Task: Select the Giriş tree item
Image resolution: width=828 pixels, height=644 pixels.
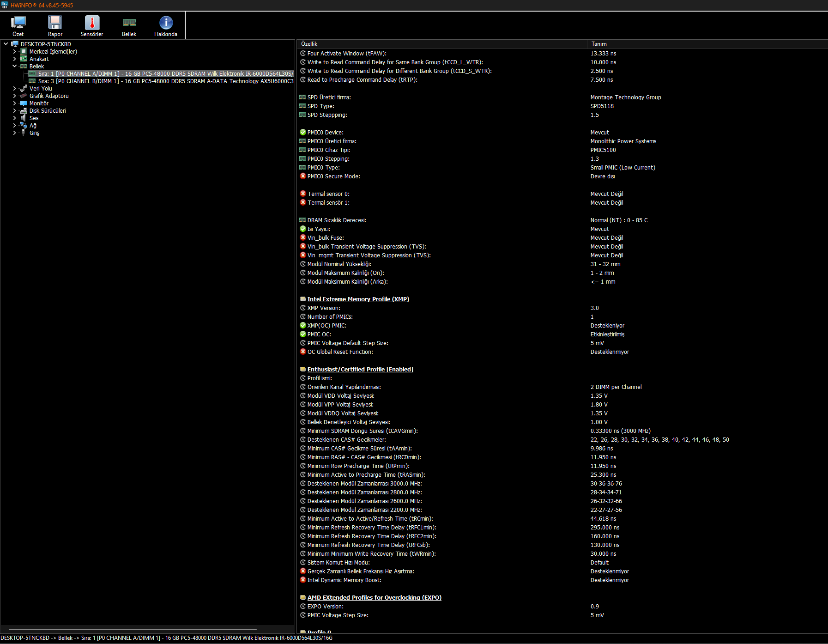Action: [35, 133]
